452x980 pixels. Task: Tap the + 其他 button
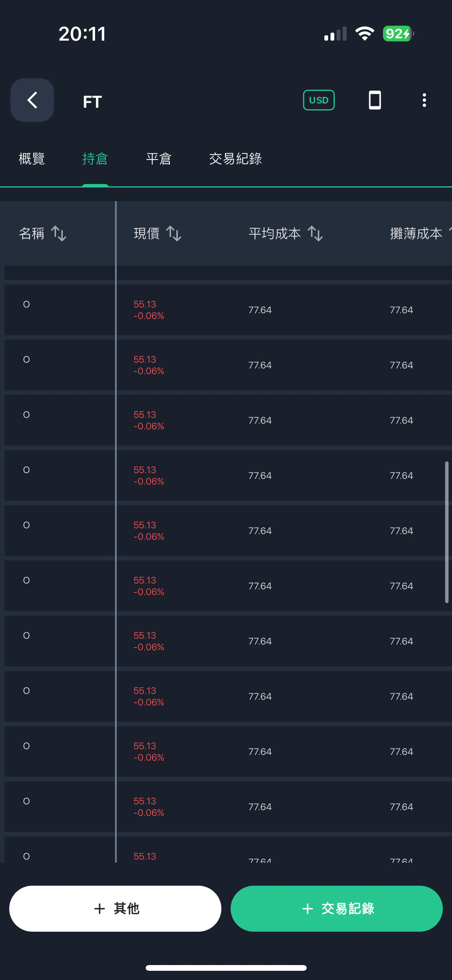tap(115, 908)
